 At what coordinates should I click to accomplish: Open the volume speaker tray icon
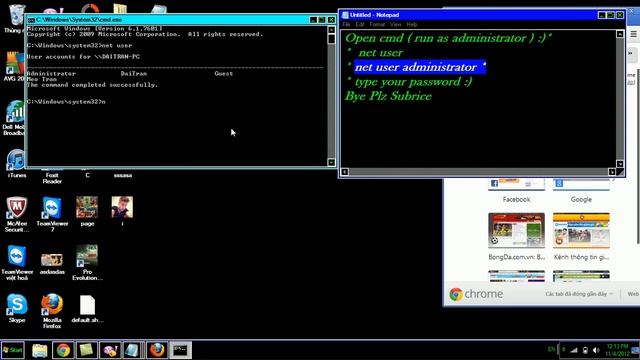tap(596, 350)
